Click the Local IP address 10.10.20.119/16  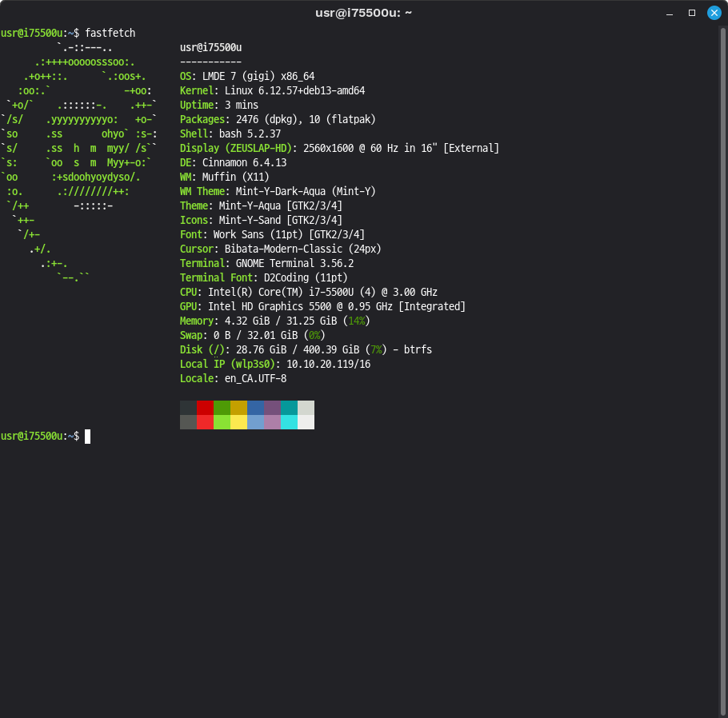coord(328,364)
